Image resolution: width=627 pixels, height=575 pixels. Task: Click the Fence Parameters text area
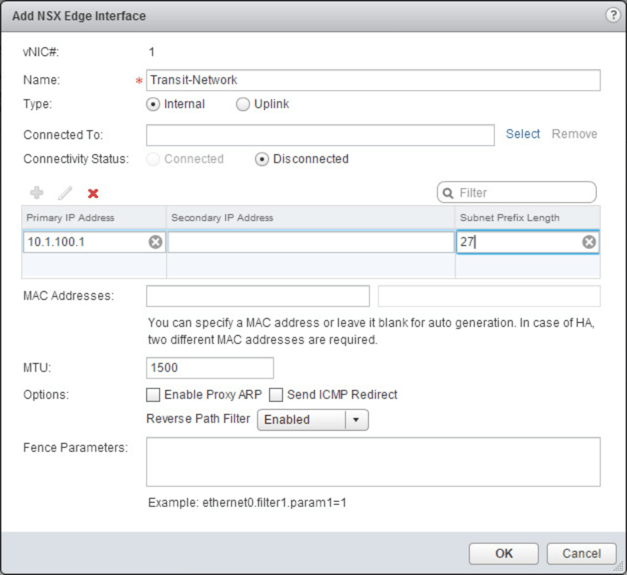[372, 461]
